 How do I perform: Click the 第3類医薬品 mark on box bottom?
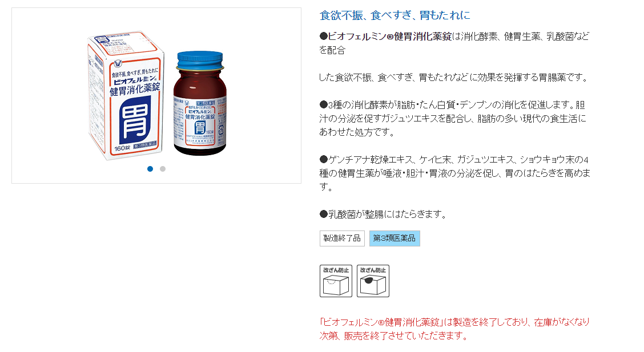coord(145,145)
